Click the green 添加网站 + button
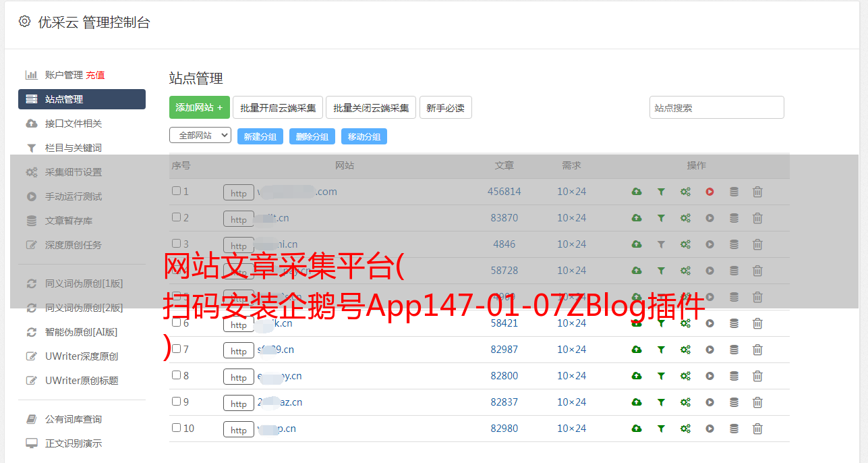Image resolution: width=868 pixels, height=463 pixels. pos(200,107)
